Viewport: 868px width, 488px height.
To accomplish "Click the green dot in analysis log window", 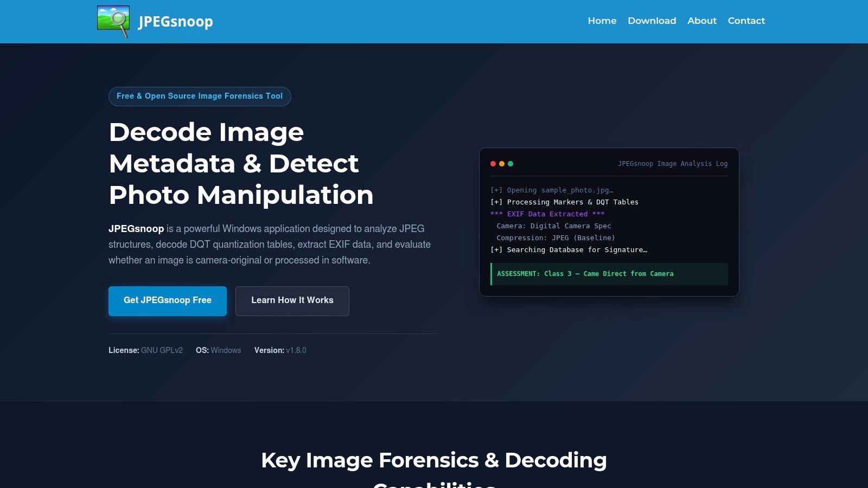I will [x=510, y=164].
